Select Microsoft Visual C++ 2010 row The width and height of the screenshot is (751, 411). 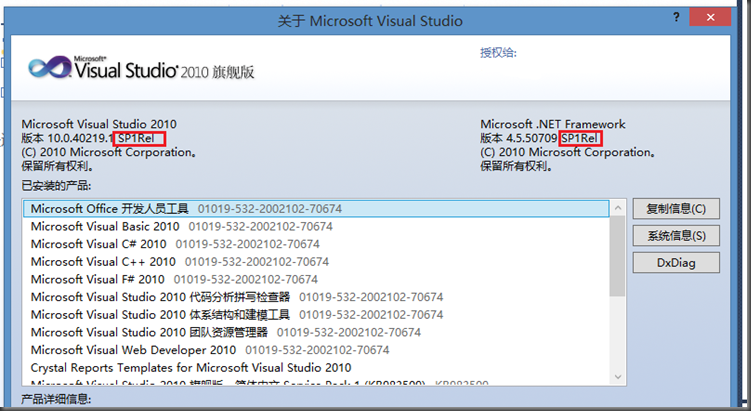(316, 262)
